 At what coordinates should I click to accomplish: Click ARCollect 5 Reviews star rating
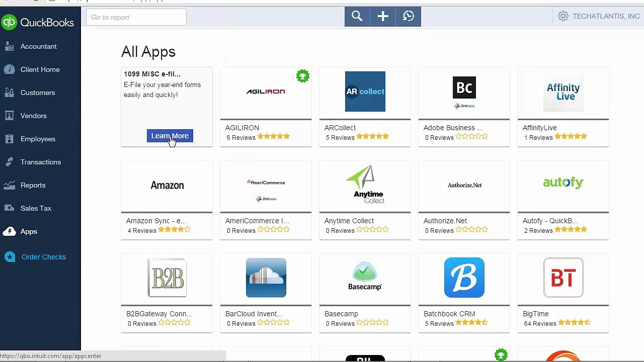point(372,136)
